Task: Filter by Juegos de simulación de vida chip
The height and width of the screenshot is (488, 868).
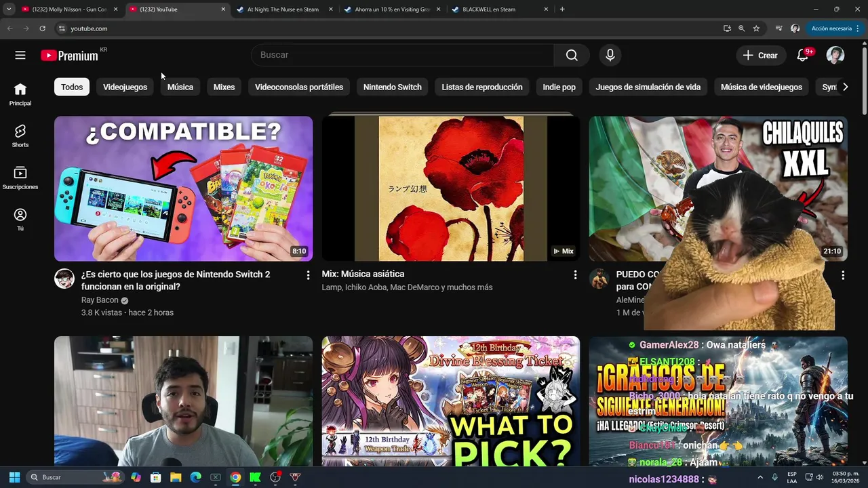Action: click(x=648, y=87)
